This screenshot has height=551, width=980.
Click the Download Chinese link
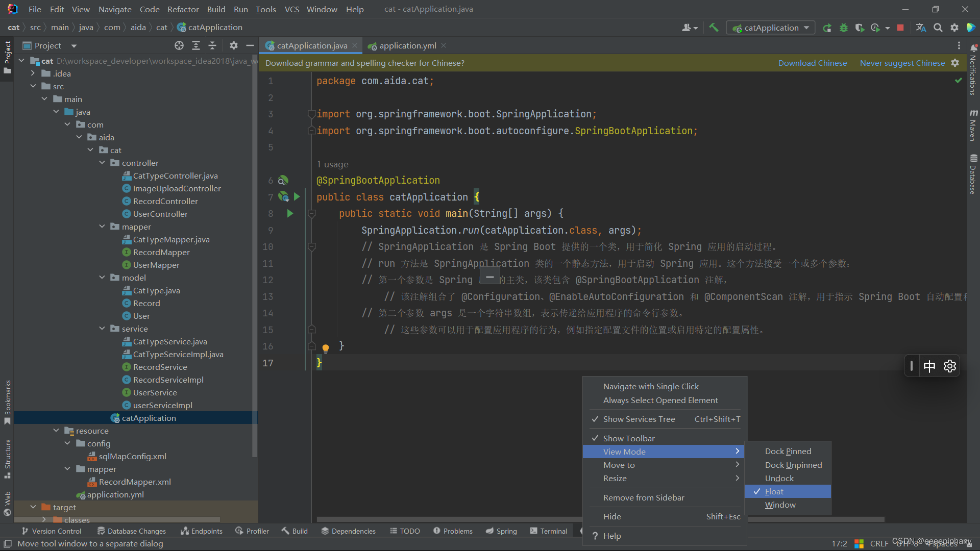coord(812,63)
